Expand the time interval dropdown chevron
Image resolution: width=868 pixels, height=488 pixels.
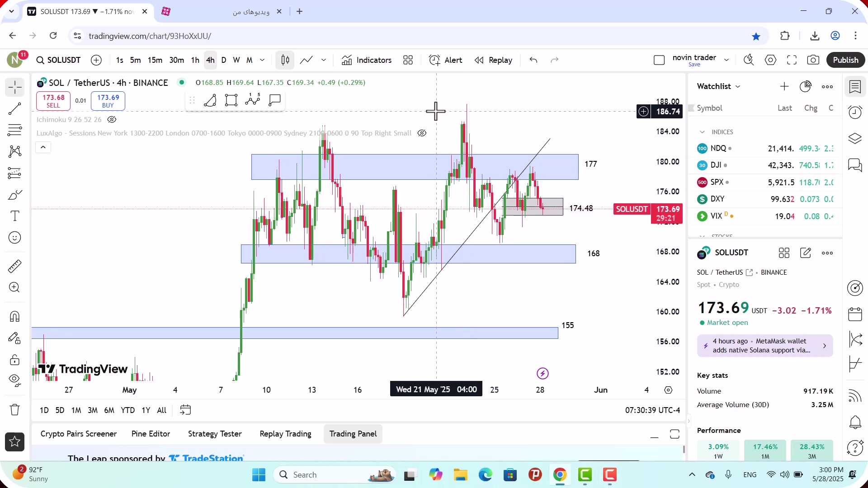tap(262, 60)
